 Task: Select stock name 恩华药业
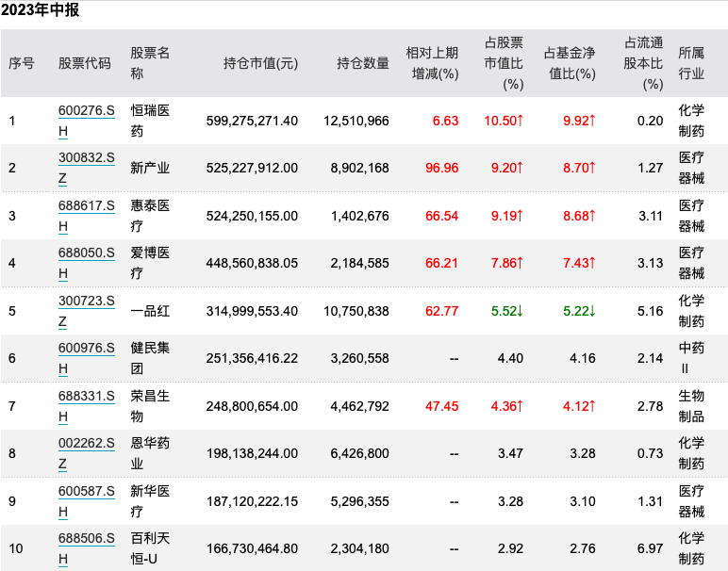click(x=150, y=453)
